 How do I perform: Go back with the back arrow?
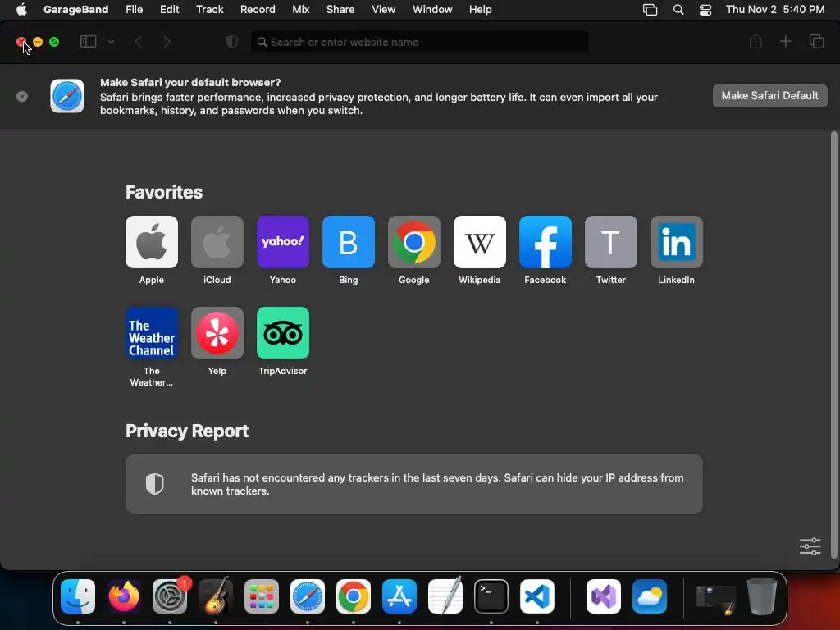point(138,42)
